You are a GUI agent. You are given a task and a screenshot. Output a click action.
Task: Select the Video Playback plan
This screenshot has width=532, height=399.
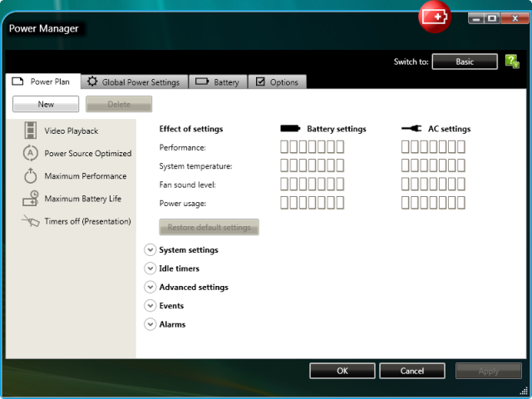71,131
